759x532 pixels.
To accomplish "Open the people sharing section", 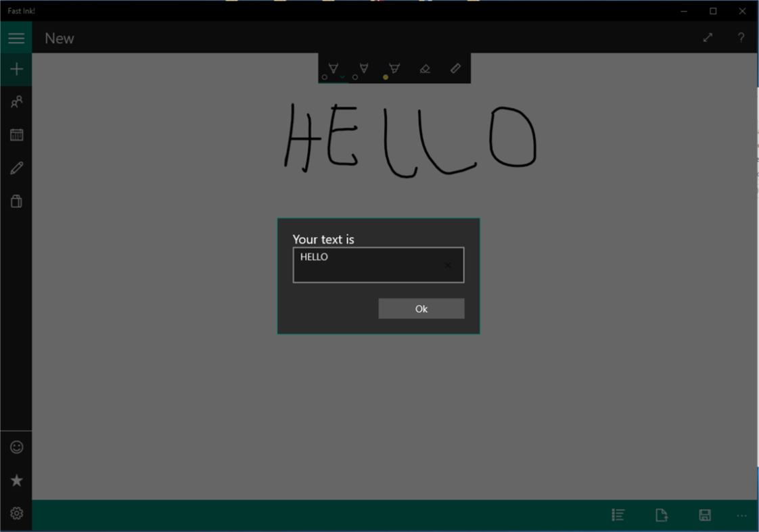I will [x=16, y=101].
